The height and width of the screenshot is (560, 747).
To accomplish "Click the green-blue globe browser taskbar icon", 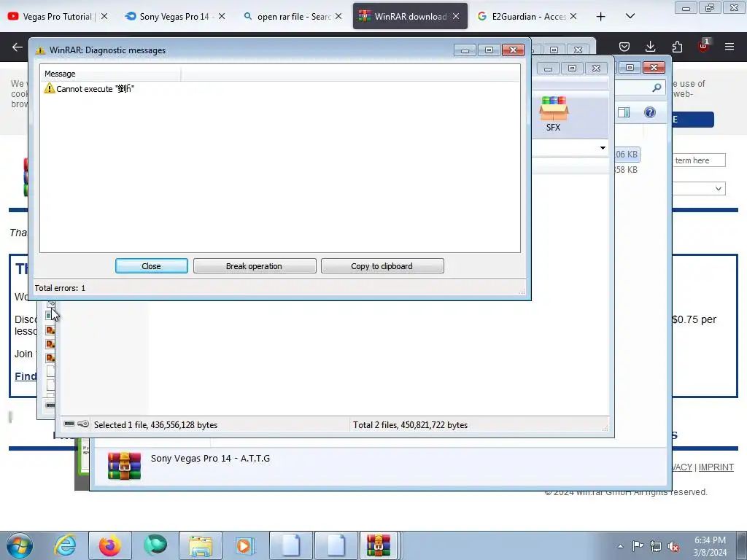I will click(155, 545).
